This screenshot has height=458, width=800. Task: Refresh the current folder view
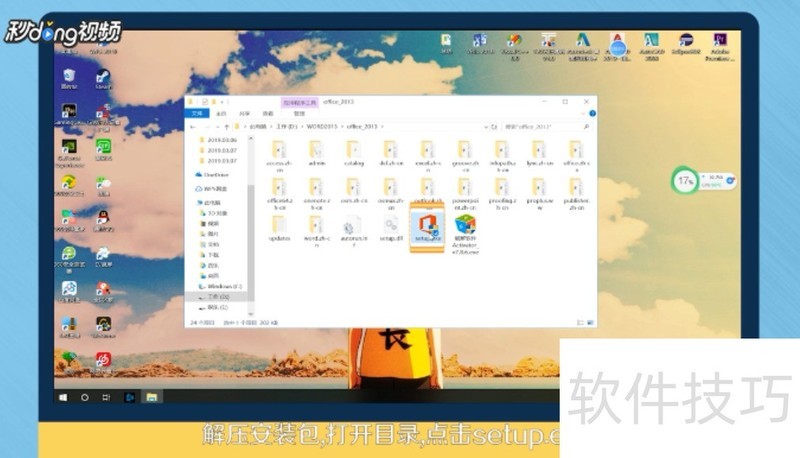click(x=494, y=126)
